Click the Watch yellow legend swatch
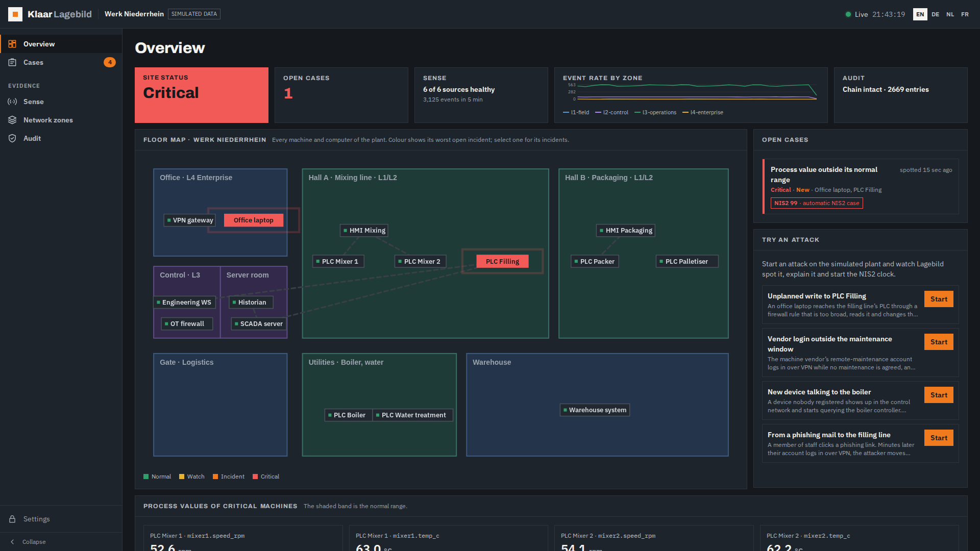The width and height of the screenshot is (980, 551). (x=182, y=477)
